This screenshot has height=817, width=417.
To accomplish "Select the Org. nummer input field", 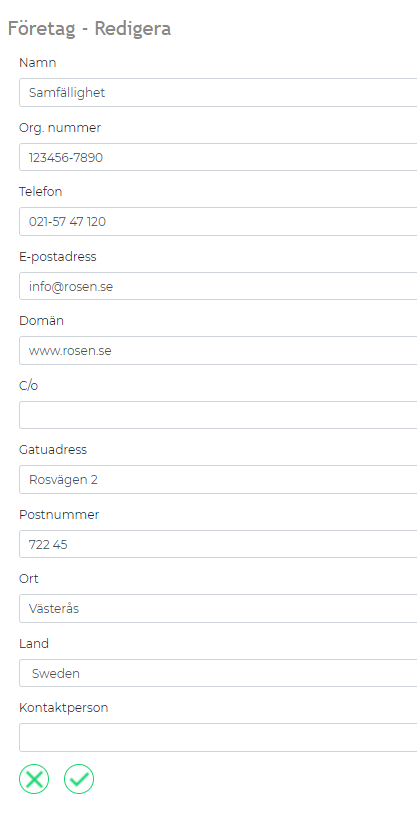I will pyautogui.click(x=218, y=157).
